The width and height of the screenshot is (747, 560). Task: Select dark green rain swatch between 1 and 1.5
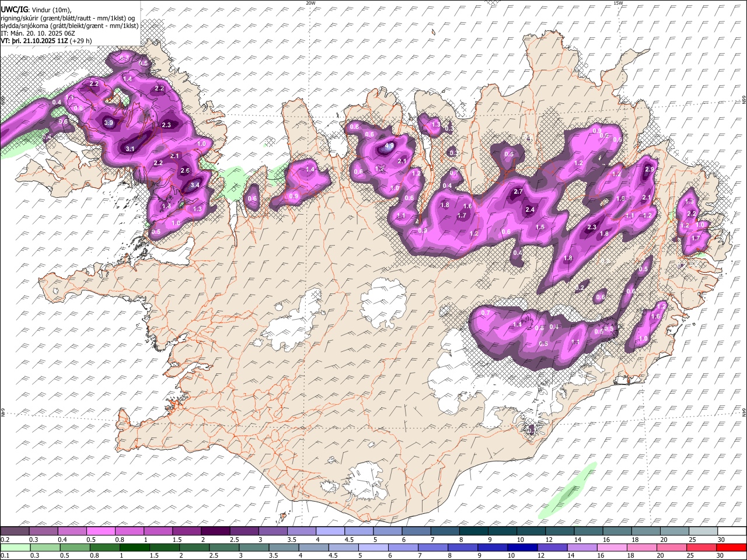135,547
